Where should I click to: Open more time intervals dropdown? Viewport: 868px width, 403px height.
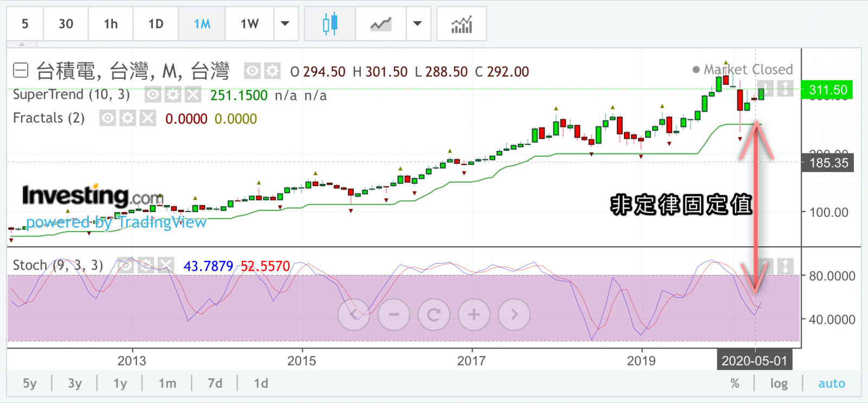[285, 24]
